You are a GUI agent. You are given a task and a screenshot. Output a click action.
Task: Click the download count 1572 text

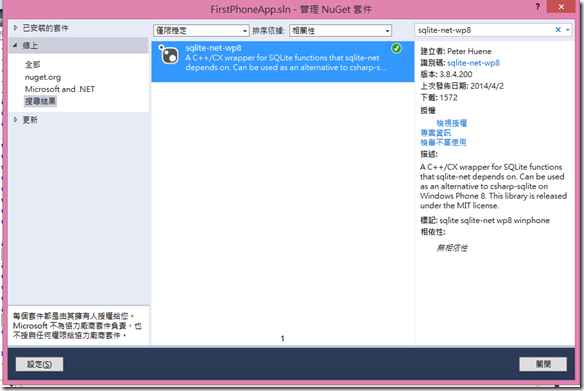coord(448,98)
